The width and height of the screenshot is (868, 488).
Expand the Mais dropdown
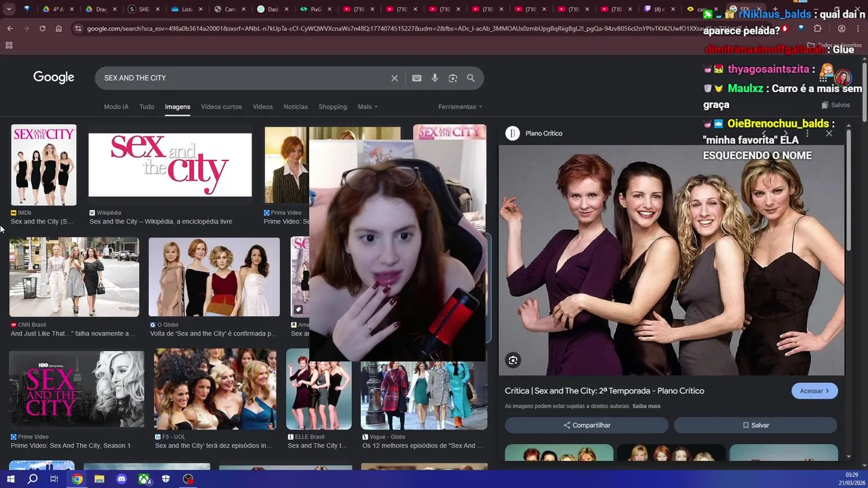point(368,106)
